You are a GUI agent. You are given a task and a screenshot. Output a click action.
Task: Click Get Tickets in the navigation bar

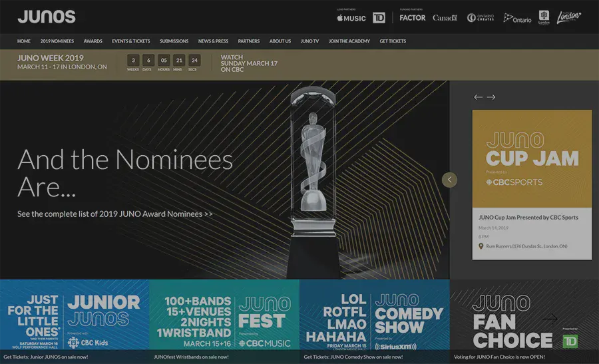pos(393,41)
